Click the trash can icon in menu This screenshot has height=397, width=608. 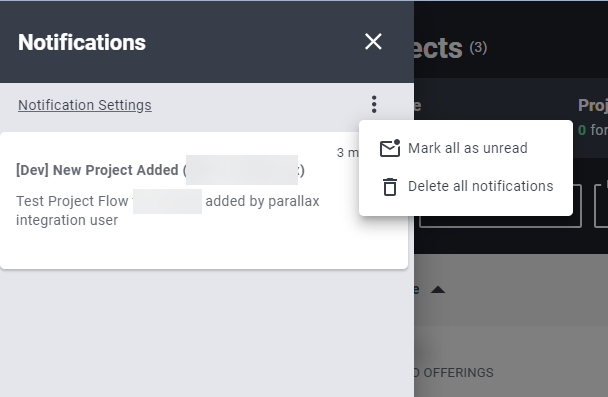pyautogui.click(x=390, y=186)
